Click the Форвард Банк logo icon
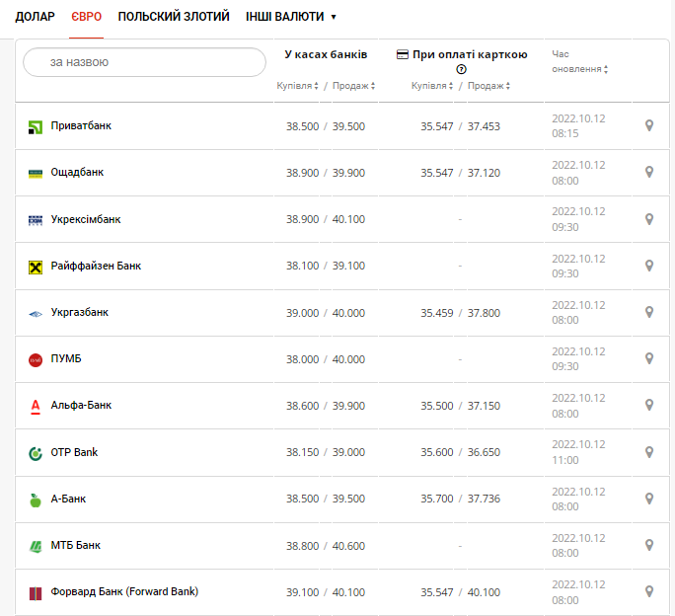Image resolution: width=675 pixels, height=616 pixels. (x=36, y=593)
